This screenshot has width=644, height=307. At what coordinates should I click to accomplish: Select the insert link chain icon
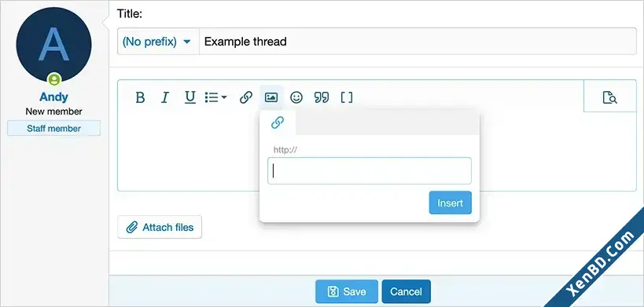click(245, 97)
